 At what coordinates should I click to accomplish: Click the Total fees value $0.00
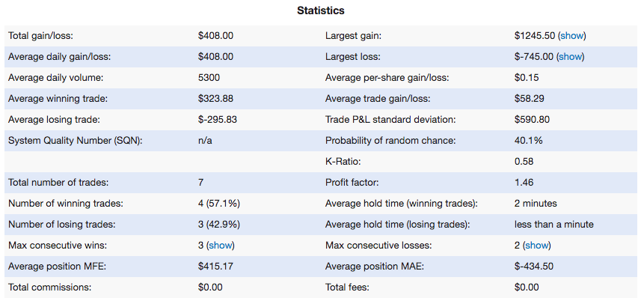tap(527, 288)
